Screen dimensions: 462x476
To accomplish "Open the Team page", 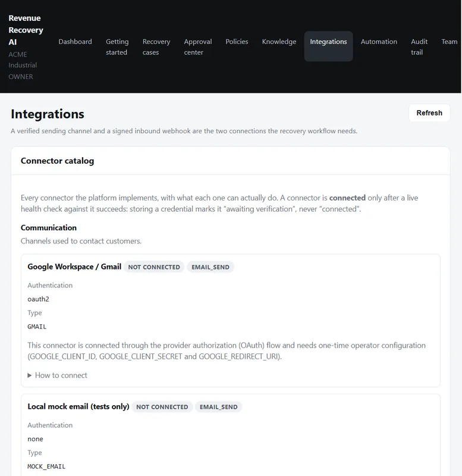I will pyautogui.click(x=449, y=42).
